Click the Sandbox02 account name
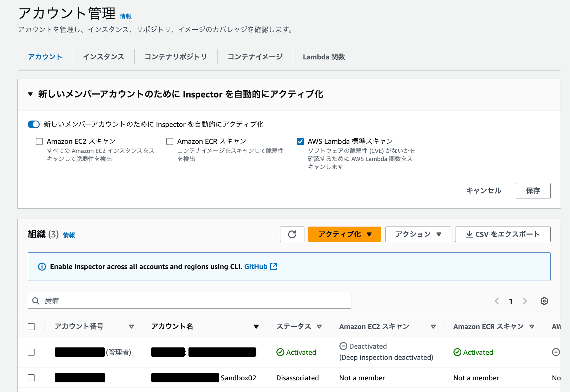The width and height of the screenshot is (570, 392). tap(238, 378)
